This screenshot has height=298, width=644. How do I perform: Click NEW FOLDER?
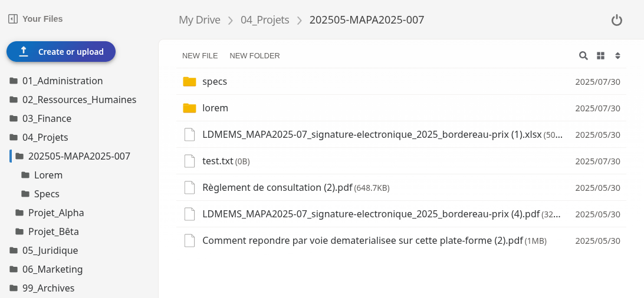pyautogui.click(x=255, y=56)
